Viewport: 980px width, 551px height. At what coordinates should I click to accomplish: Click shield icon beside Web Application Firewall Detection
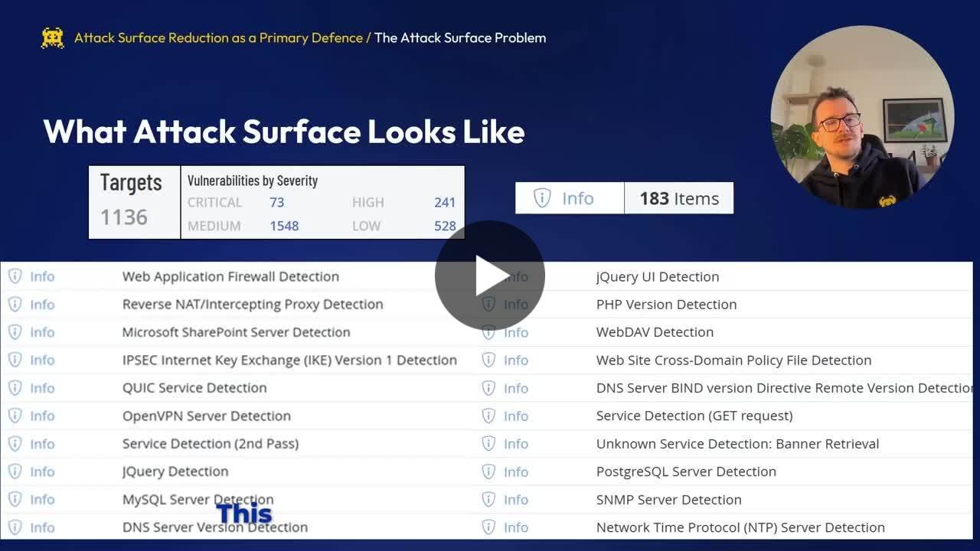[x=15, y=276]
